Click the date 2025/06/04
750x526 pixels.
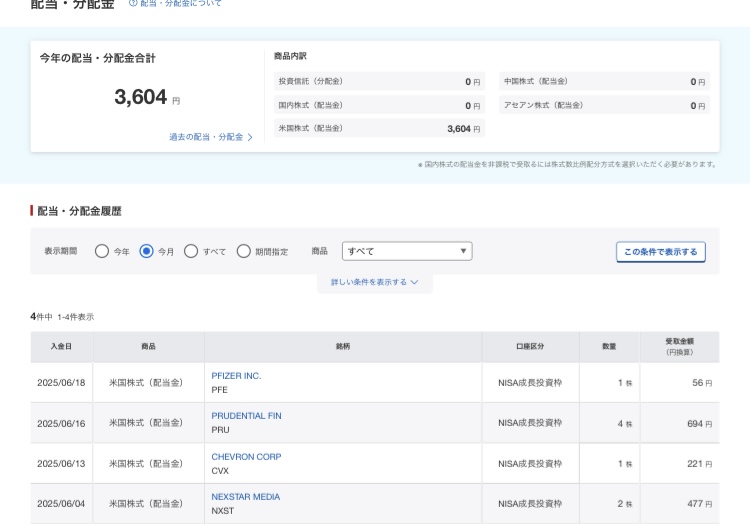tap(61, 504)
